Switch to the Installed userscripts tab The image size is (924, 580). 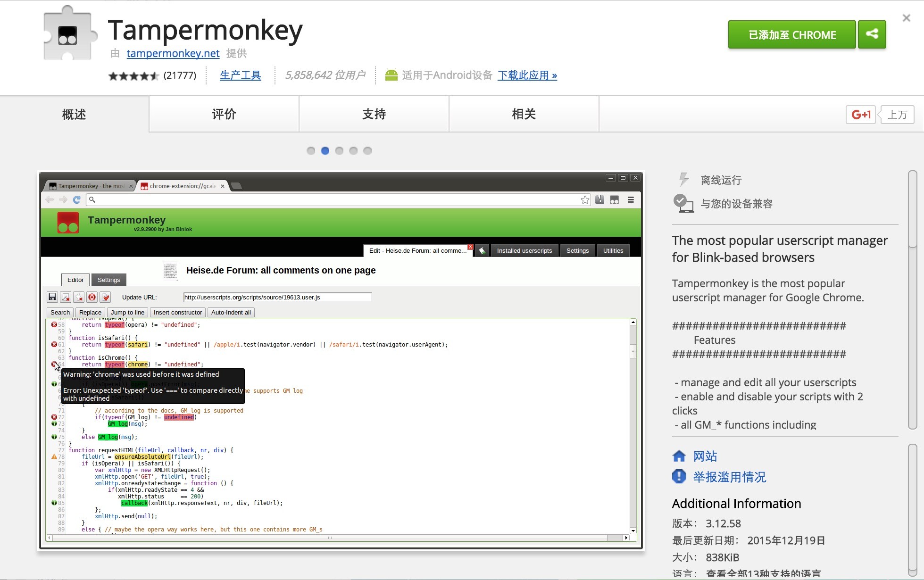point(524,250)
